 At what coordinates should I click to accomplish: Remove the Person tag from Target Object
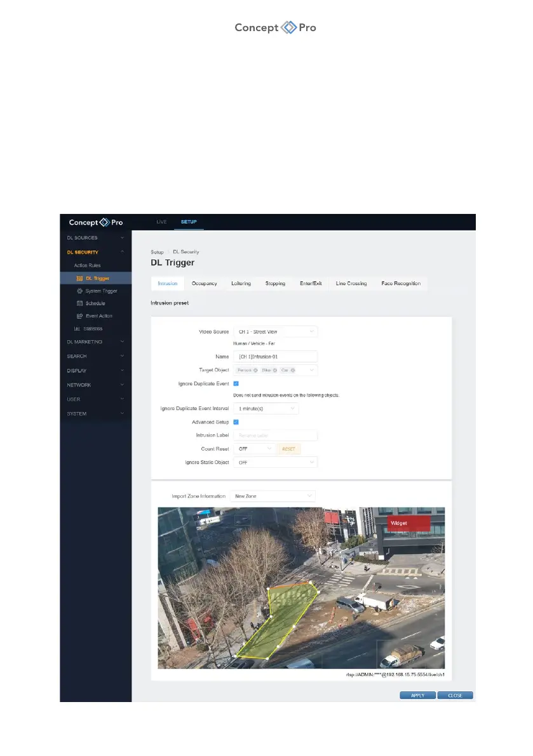255,370
